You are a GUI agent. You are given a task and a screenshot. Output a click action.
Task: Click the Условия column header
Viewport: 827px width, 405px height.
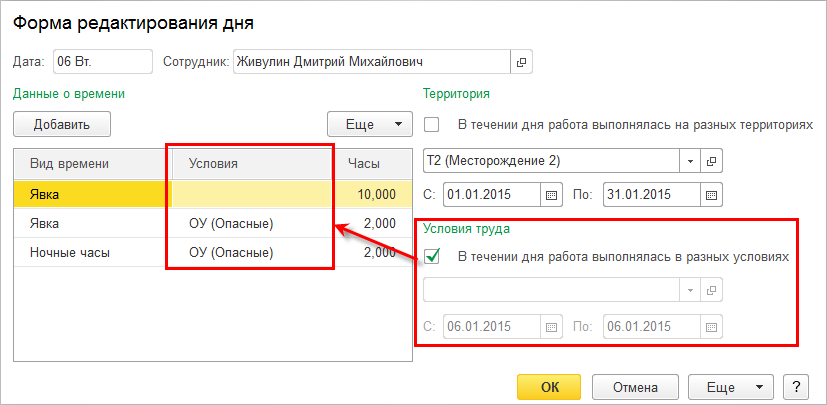click(250, 163)
